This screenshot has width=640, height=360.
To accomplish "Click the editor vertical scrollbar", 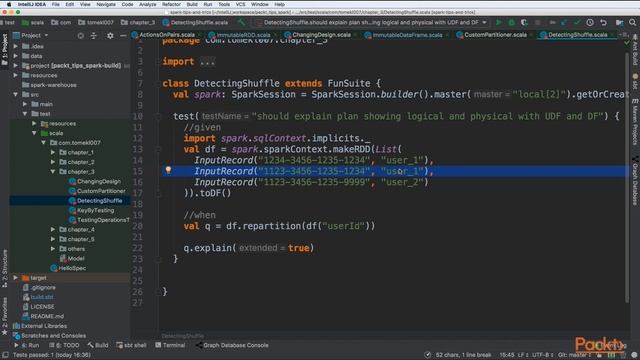I will point(627,178).
